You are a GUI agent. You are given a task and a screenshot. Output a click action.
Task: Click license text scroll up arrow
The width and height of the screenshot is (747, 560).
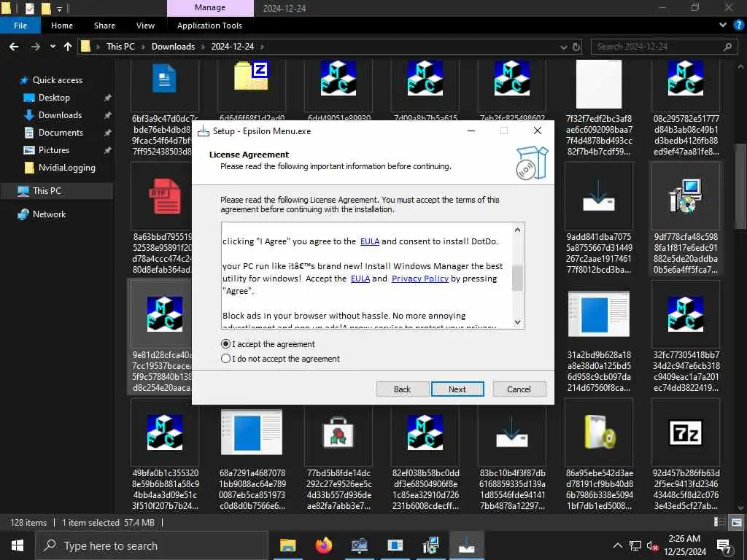(x=517, y=230)
